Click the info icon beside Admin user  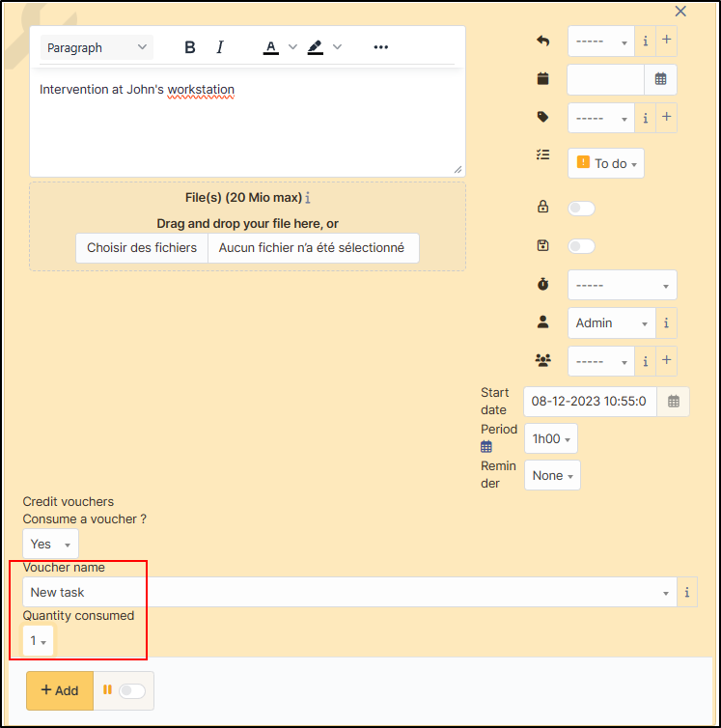[x=666, y=323]
